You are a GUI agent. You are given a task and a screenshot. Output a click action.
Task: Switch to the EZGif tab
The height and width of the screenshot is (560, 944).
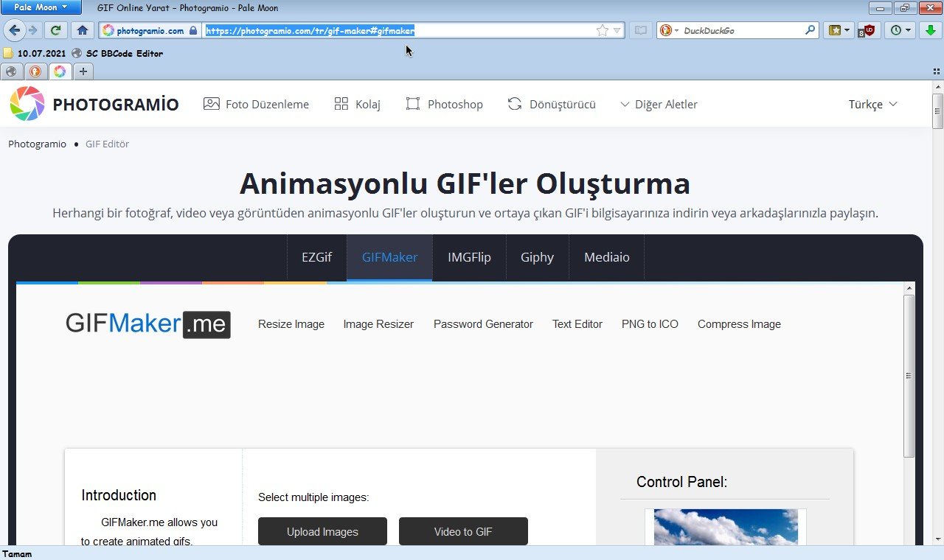point(316,257)
